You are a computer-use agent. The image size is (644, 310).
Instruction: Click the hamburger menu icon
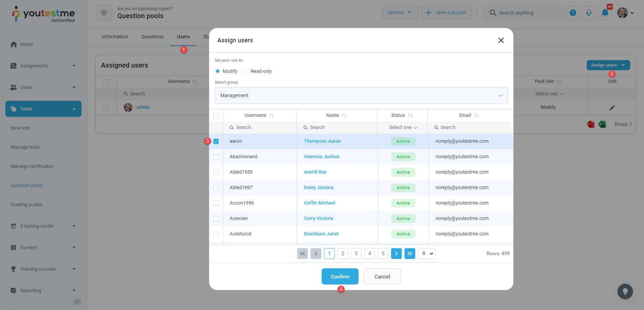pyautogui.click(x=104, y=13)
